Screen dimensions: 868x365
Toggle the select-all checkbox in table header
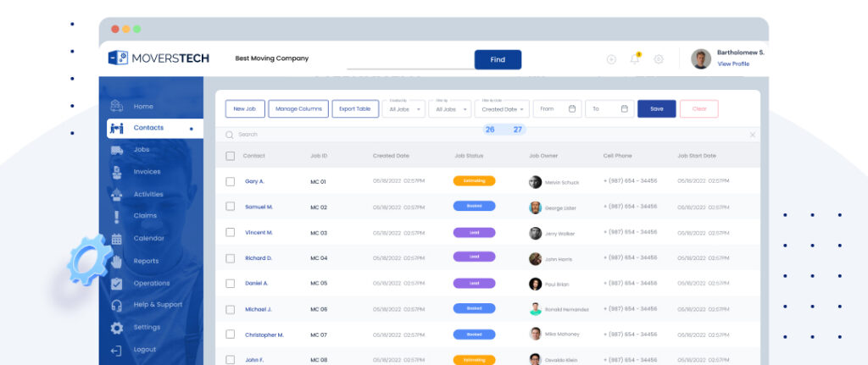point(230,156)
